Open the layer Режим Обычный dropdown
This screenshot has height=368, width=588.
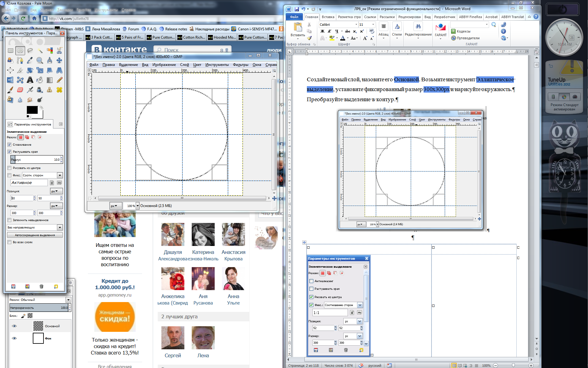coord(68,300)
